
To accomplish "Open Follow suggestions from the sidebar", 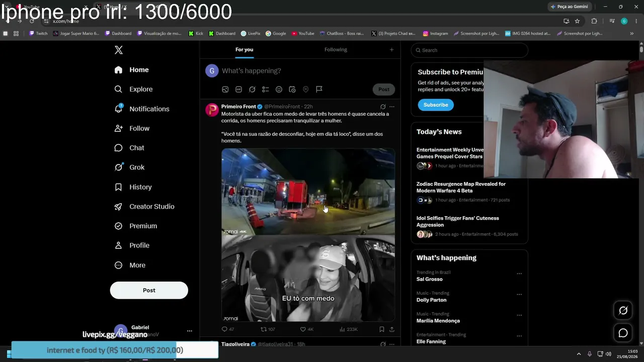I will pos(132,128).
